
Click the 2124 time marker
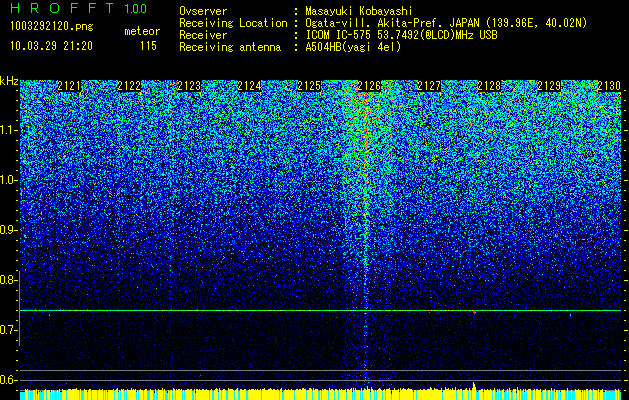click(x=249, y=86)
